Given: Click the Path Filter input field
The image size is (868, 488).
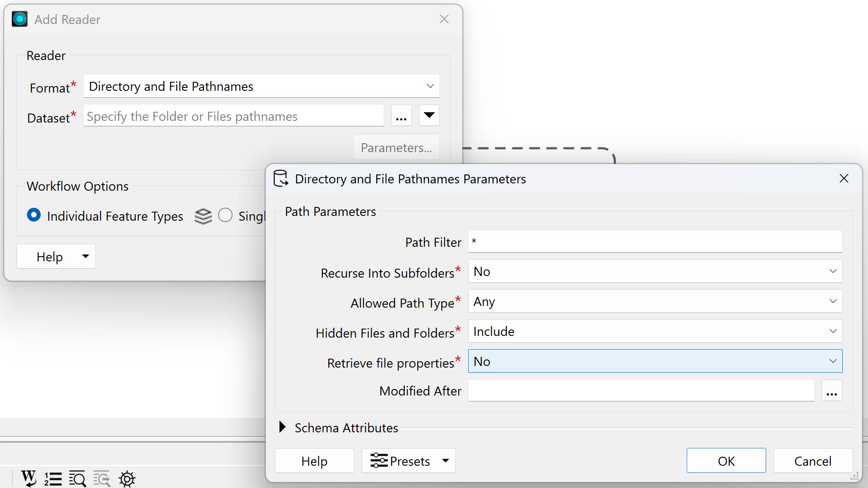Looking at the screenshot, I should [x=655, y=242].
